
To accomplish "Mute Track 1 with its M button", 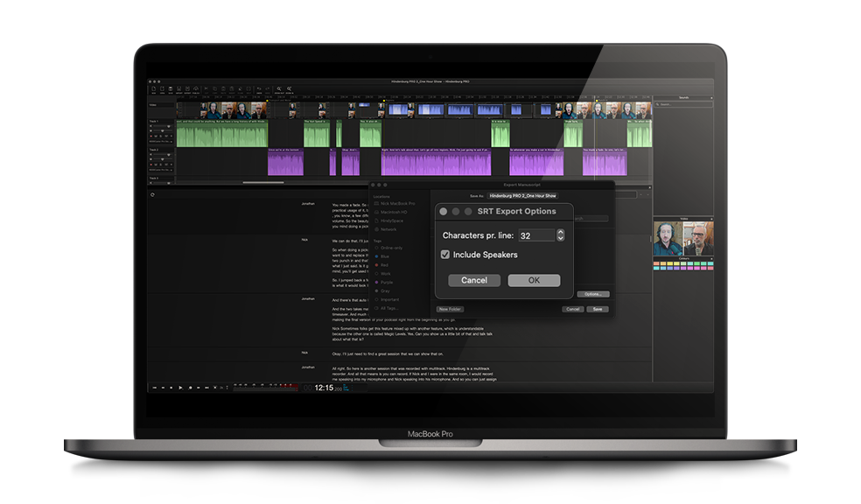I will click(x=156, y=136).
